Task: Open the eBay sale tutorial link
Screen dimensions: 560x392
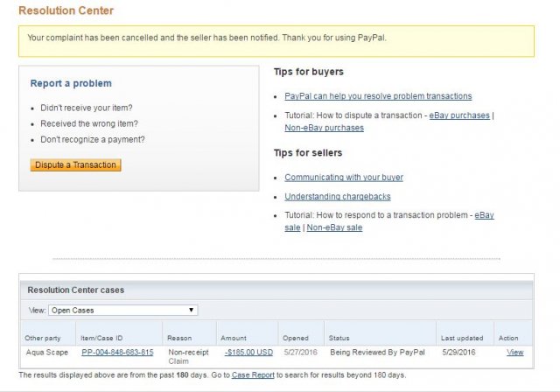Action: (484, 215)
